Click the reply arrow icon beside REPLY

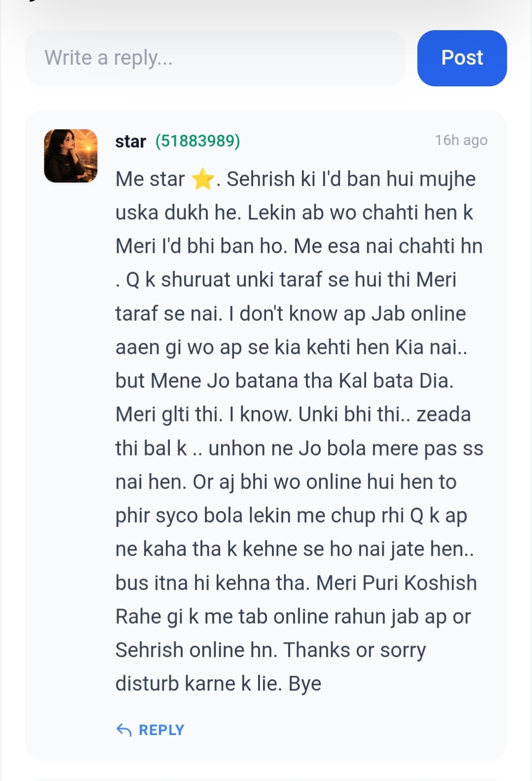pyautogui.click(x=124, y=730)
